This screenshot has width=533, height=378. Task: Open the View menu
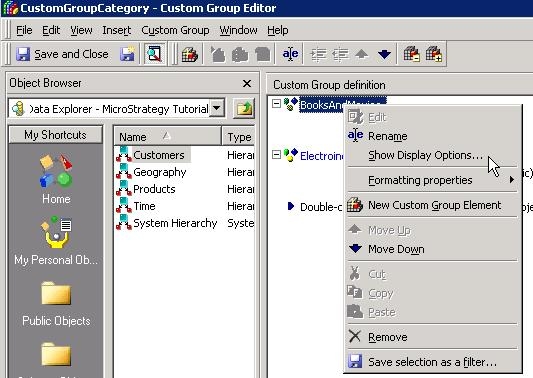point(81,30)
